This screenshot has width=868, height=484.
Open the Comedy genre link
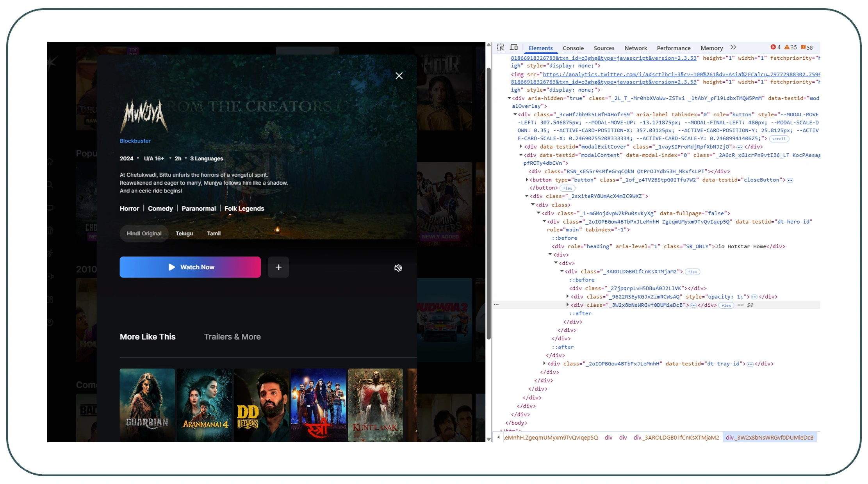[160, 208]
